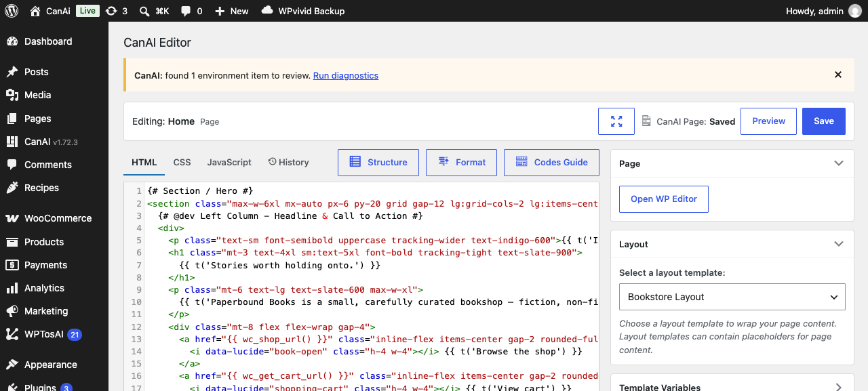
Task: Click 'CanAI Page: Saved' status text
Action: (696, 122)
